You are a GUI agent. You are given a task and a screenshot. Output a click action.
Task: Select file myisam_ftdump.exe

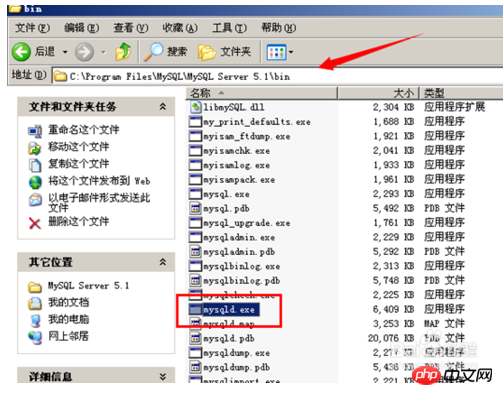click(x=247, y=136)
